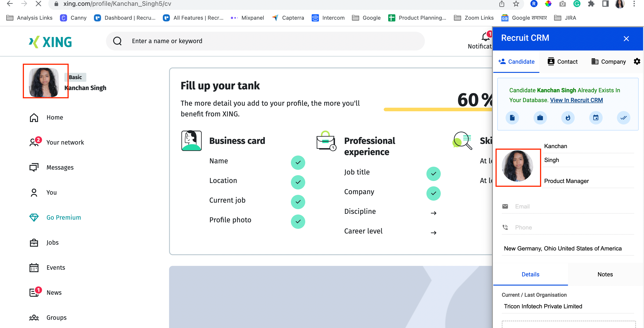Click the calendar icon in CRM panel
Viewport: 644px width, 328px height.
pos(596,118)
